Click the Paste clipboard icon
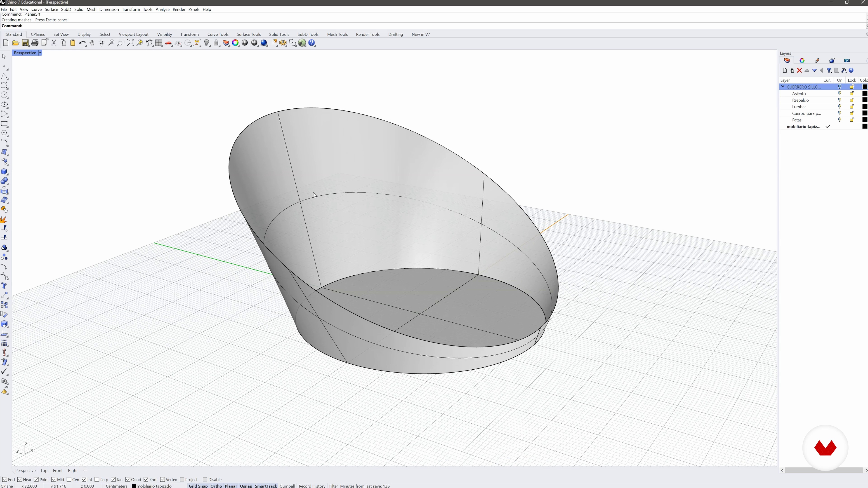The image size is (868, 488). 73,43
